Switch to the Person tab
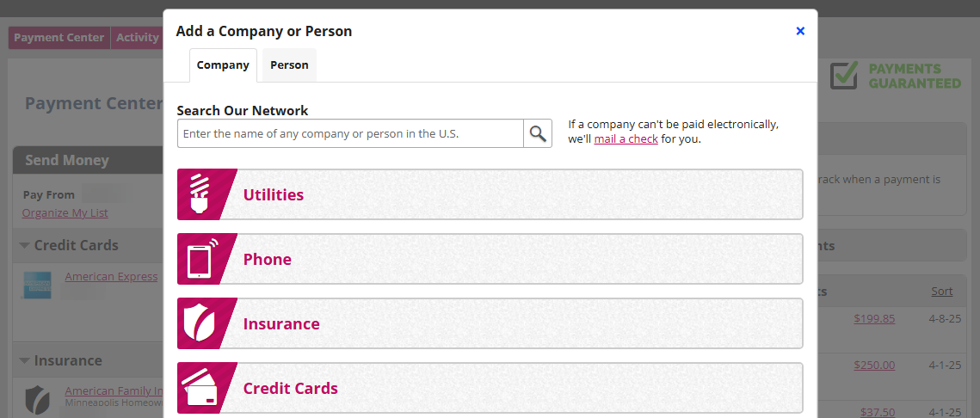 tap(289, 65)
